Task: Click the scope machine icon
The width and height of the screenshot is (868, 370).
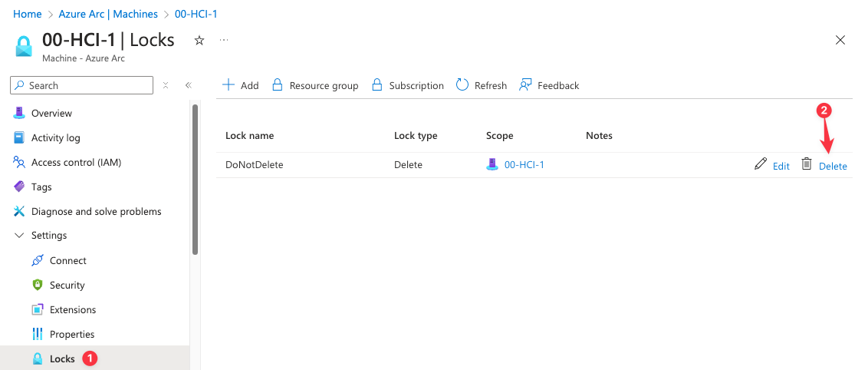Action: [x=492, y=164]
